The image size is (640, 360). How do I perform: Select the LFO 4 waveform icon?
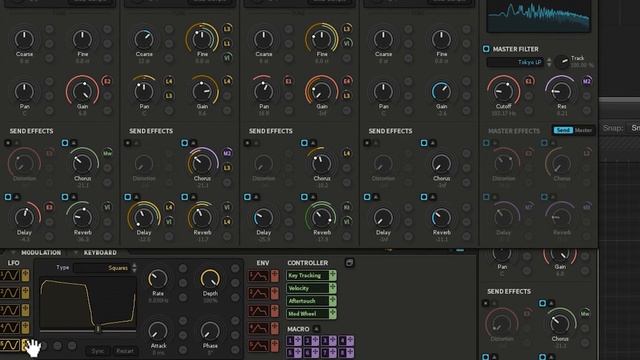point(10,328)
